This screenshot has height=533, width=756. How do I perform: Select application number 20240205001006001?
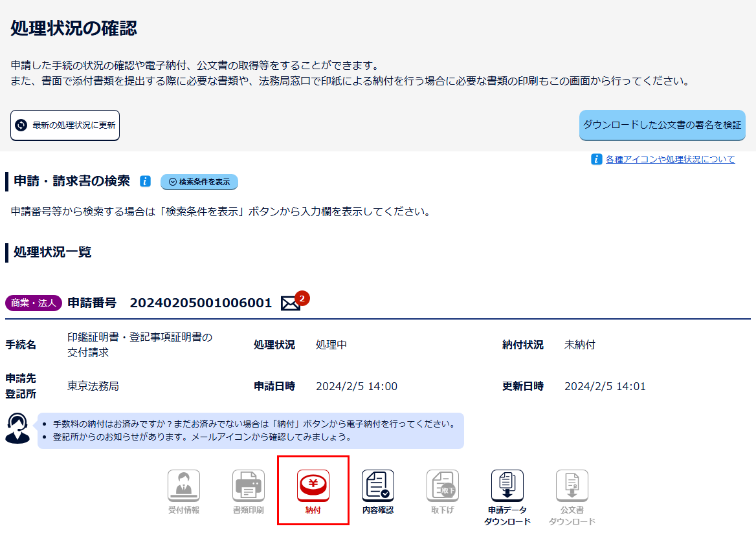pyautogui.click(x=201, y=303)
